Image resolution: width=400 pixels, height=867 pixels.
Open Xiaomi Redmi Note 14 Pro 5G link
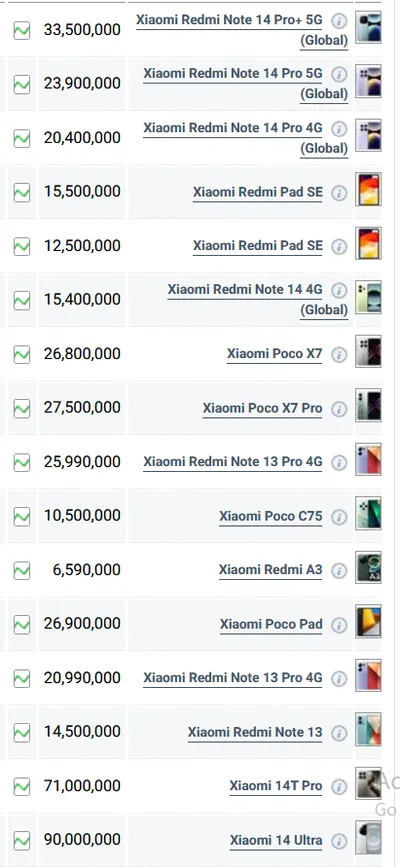click(x=246, y=83)
